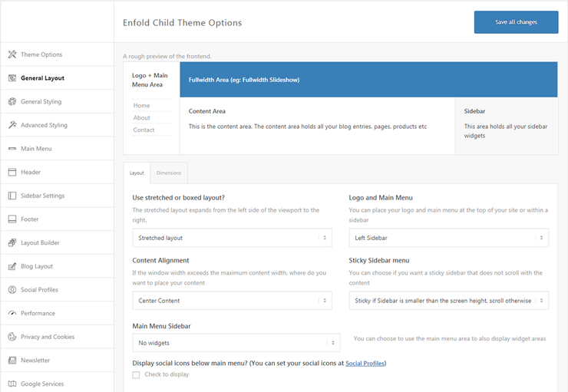
Task: Switch to the Dimensions tab
Action: tap(169, 173)
